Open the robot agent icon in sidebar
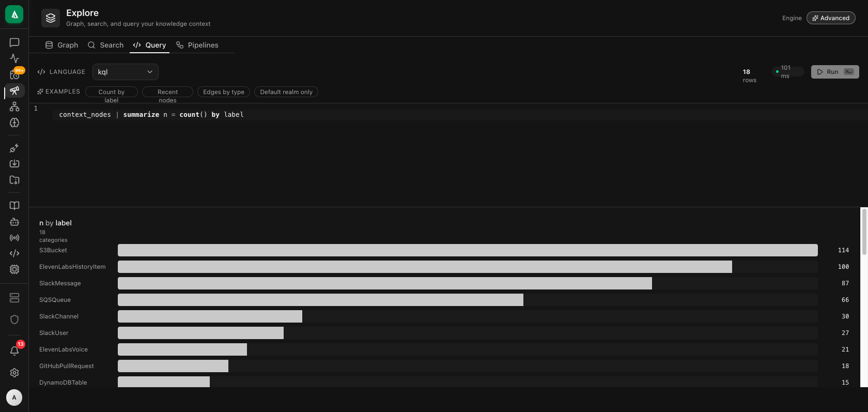Screen dimensions: 868x412 (x=14, y=222)
